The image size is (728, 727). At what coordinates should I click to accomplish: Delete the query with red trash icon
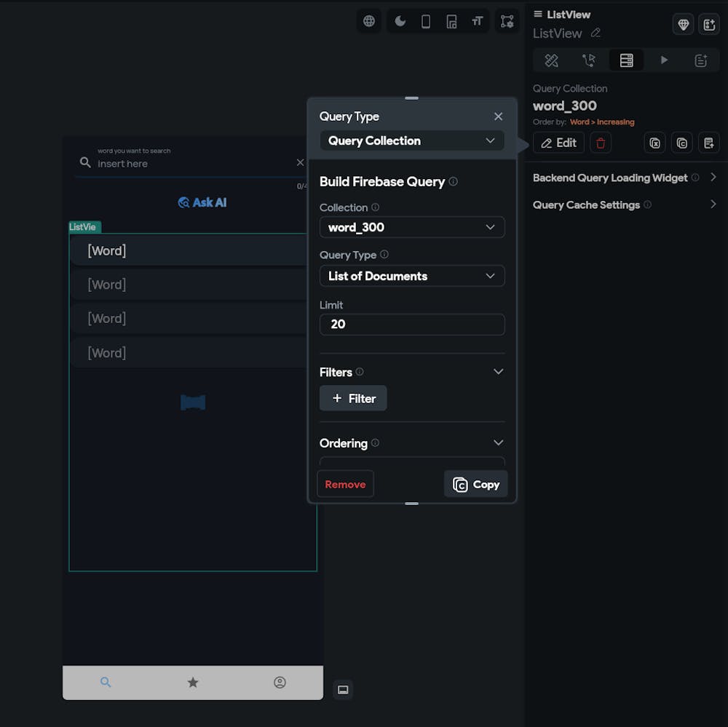(601, 143)
